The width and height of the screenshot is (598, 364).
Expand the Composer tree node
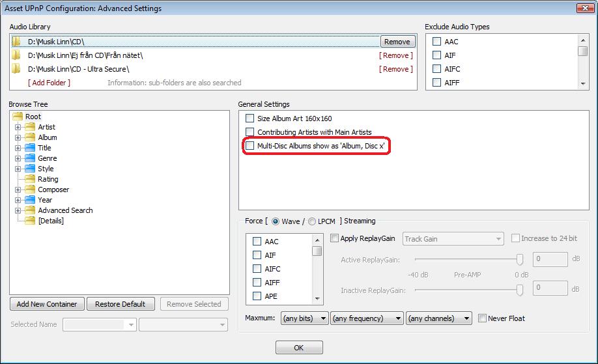pyautogui.click(x=18, y=189)
